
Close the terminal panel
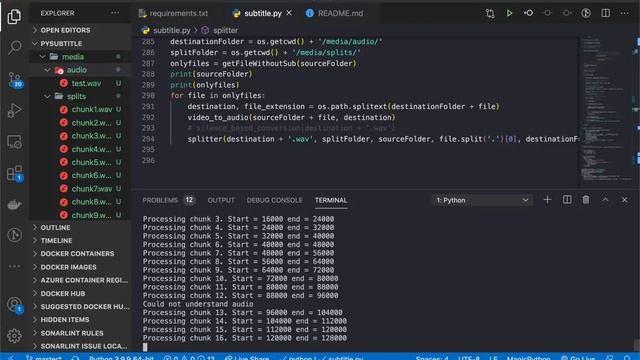pyautogui.click(x=624, y=200)
